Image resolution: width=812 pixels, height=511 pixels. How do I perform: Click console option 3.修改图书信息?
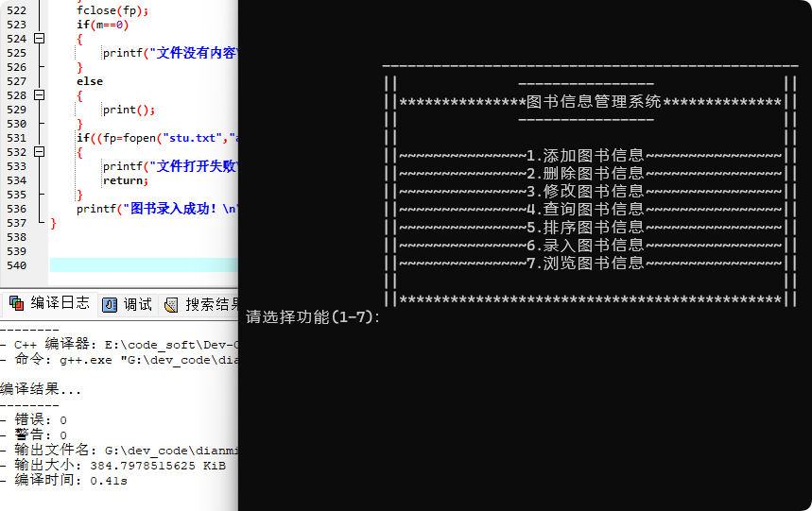pyautogui.click(x=585, y=192)
